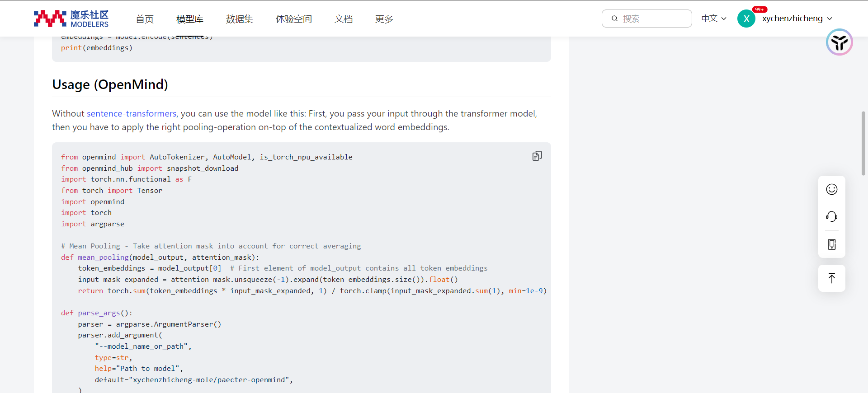Click the 'from openmind_hub import snapshot_download' line
Viewport: 868px width, 393px height.
(x=150, y=168)
